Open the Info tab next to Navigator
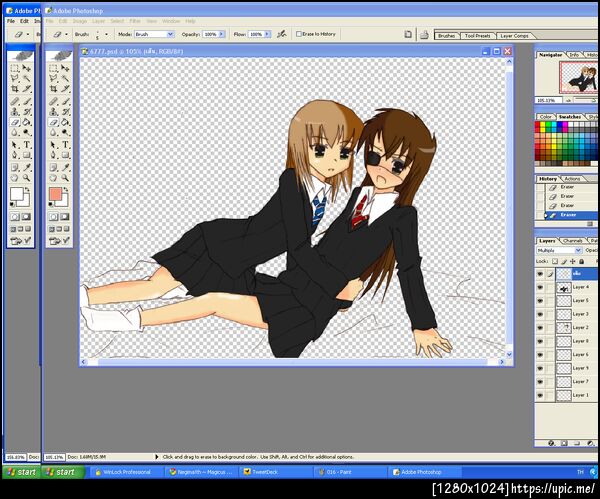Screen dimensions: 600x499 pos(574,55)
